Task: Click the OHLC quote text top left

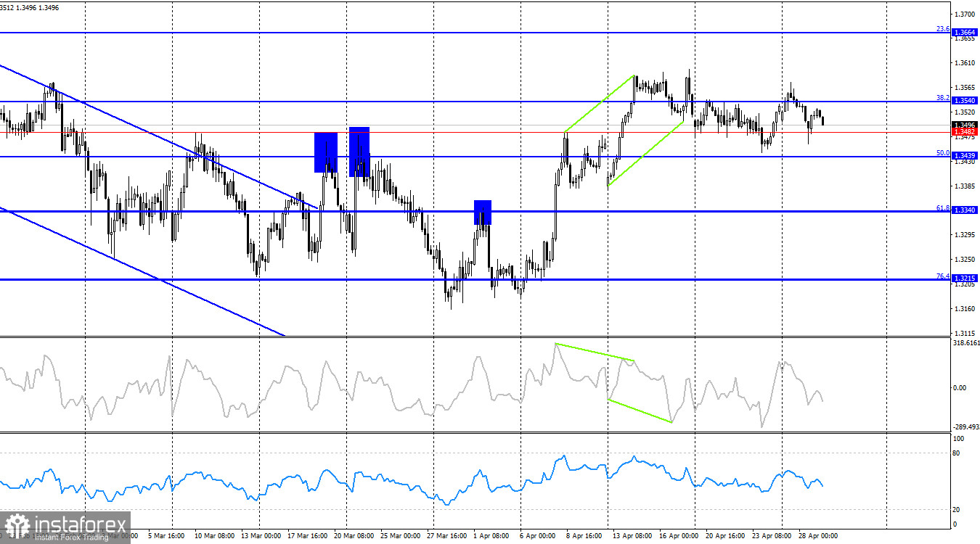Action: (29, 6)
